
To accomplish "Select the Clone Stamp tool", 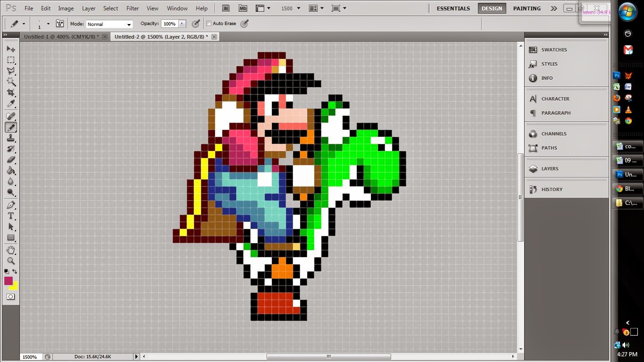I will [x=11, y=137].
